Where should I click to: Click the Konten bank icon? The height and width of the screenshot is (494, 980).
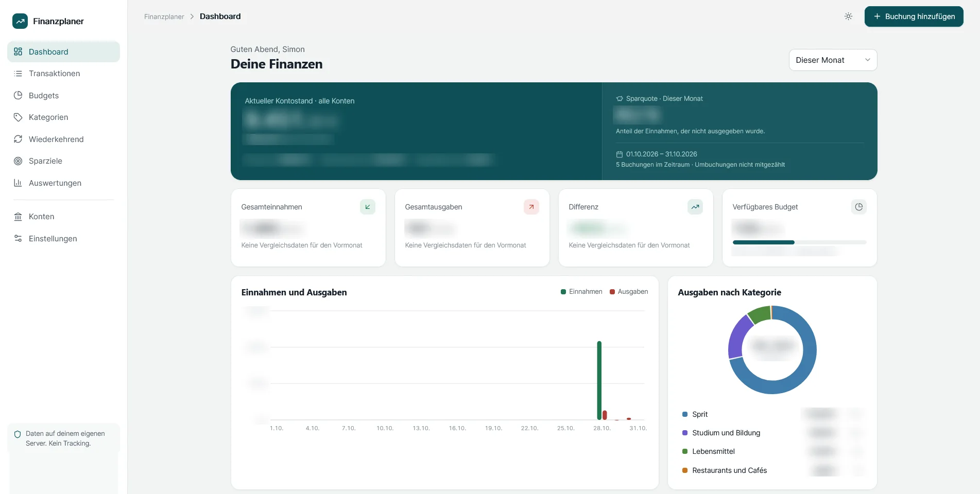[18, 217]
